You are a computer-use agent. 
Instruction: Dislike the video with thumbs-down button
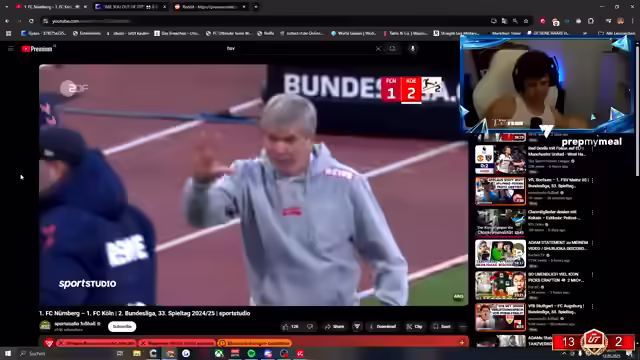pos(310,327)
